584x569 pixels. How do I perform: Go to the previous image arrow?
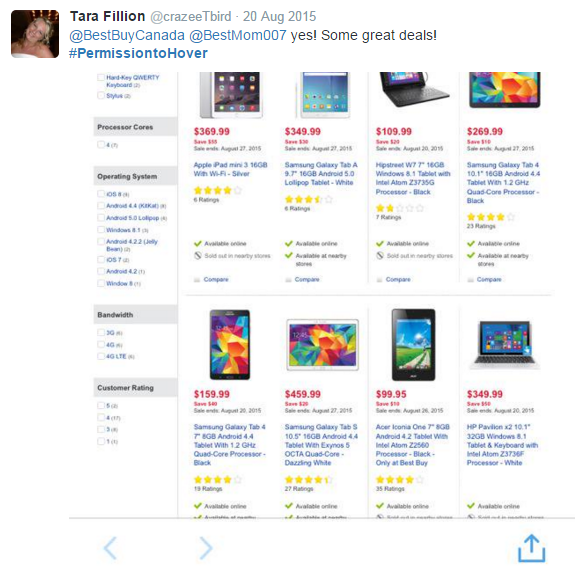(x=110, y=548)
